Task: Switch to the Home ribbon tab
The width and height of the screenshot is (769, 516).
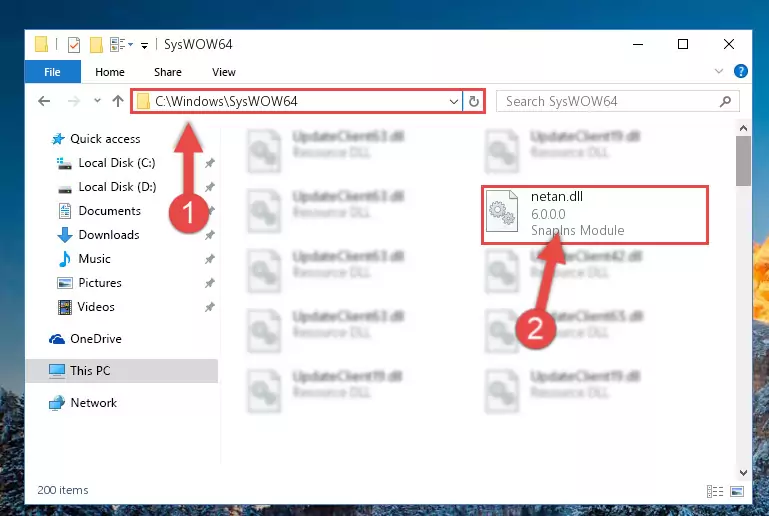Action: pyautogui.click(x=110, y=72)
